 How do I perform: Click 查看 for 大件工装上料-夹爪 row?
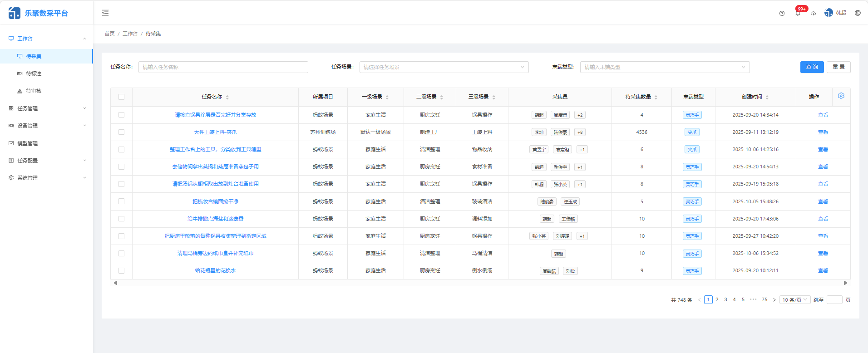click(x=823, y=132)
